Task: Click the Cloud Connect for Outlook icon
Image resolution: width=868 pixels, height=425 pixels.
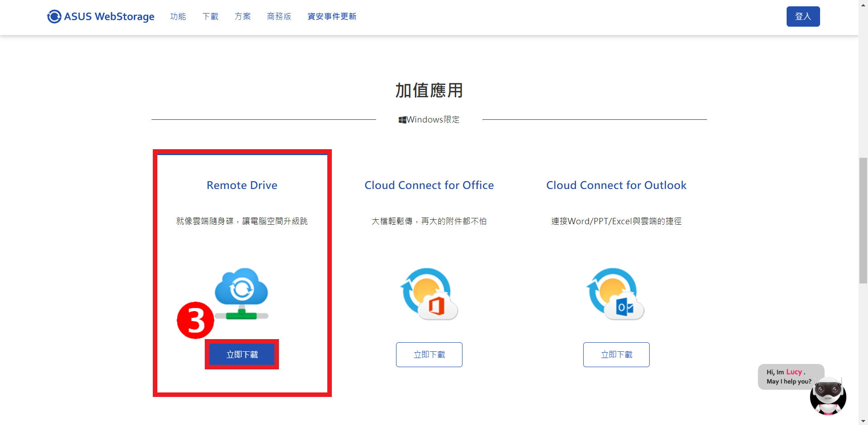Action: (x=616, y=294)
